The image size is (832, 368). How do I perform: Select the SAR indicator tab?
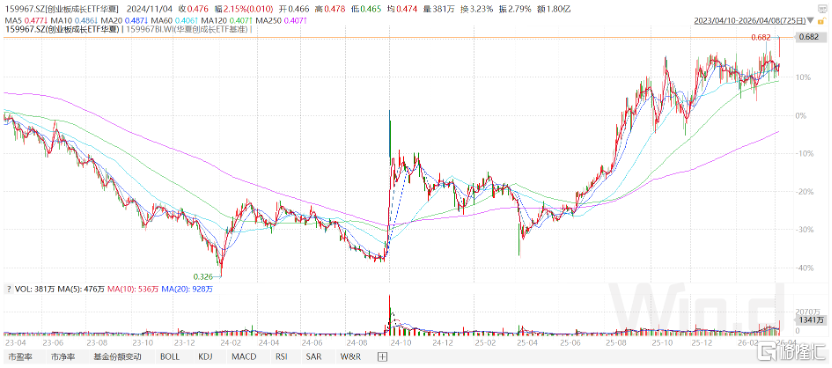[x=313, y=357]
